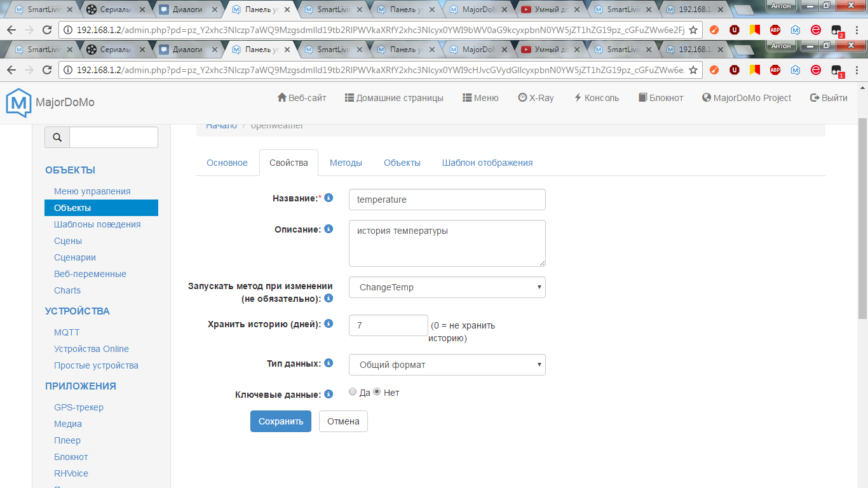Viewport: 868px width, 488px height.
Task: Open Плеер in the sidebar
Action: 67,440
